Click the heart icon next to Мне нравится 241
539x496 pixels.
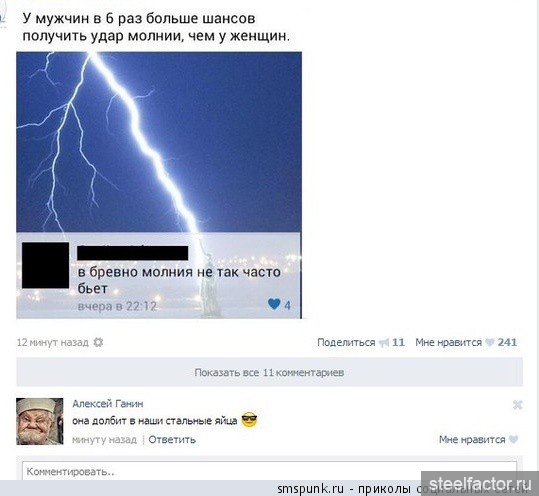coord(490,342)
